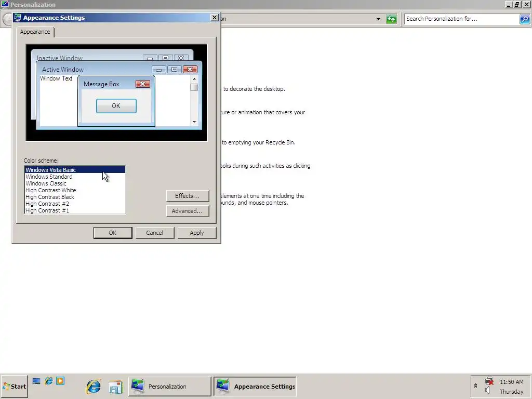Click preview scrollbar down arrow
This screenshot has width=532, height=399.
pos(194,122)
